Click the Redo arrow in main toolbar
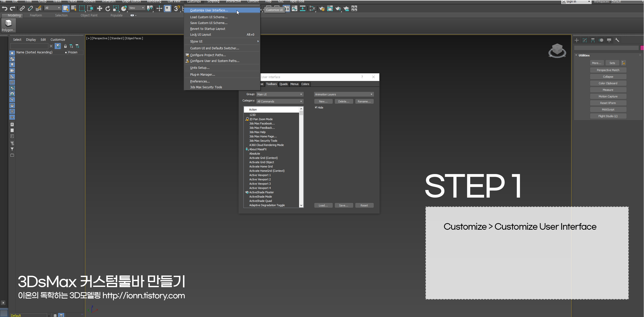Viewport: 644px width, 317px height. tap(13, 8)
